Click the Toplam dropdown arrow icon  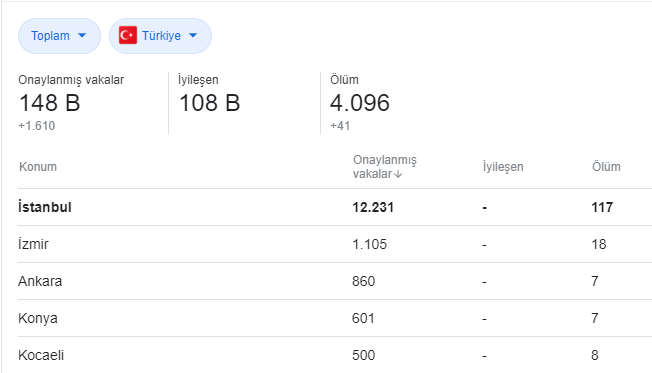(82, 35)
